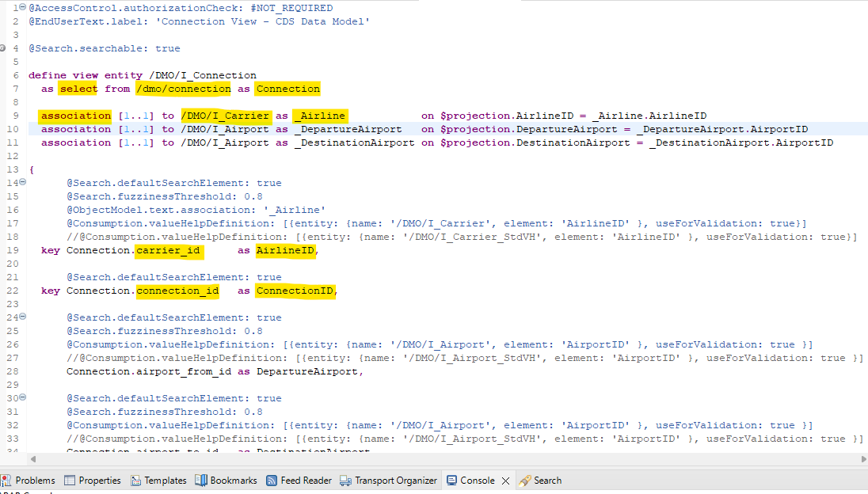Click the 'Connection View - CDS Data Model' label string
This screenshot has height=494, width=868.
point(263,21)
